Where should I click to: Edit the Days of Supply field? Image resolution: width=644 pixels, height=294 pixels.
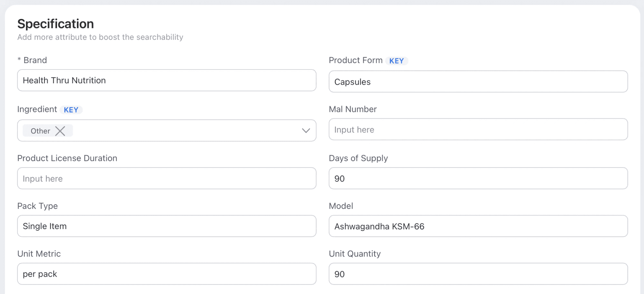point(478,179)
